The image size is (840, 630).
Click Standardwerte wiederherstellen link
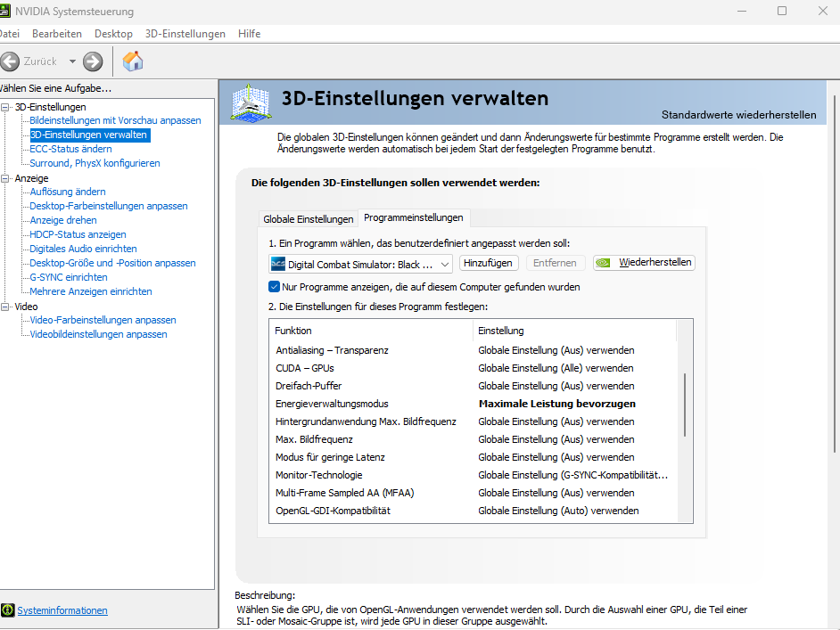click(x=738, y=115)
